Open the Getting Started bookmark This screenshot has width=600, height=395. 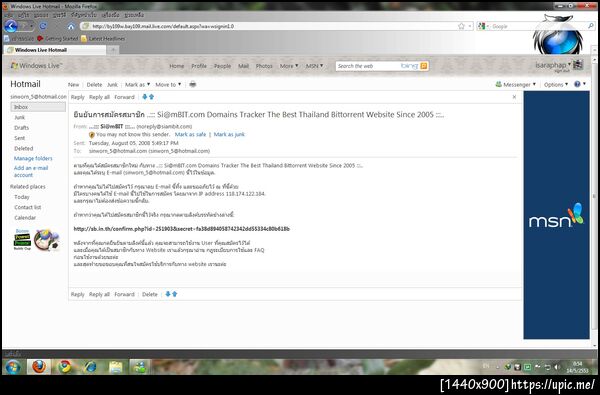(x=57, y=39)
